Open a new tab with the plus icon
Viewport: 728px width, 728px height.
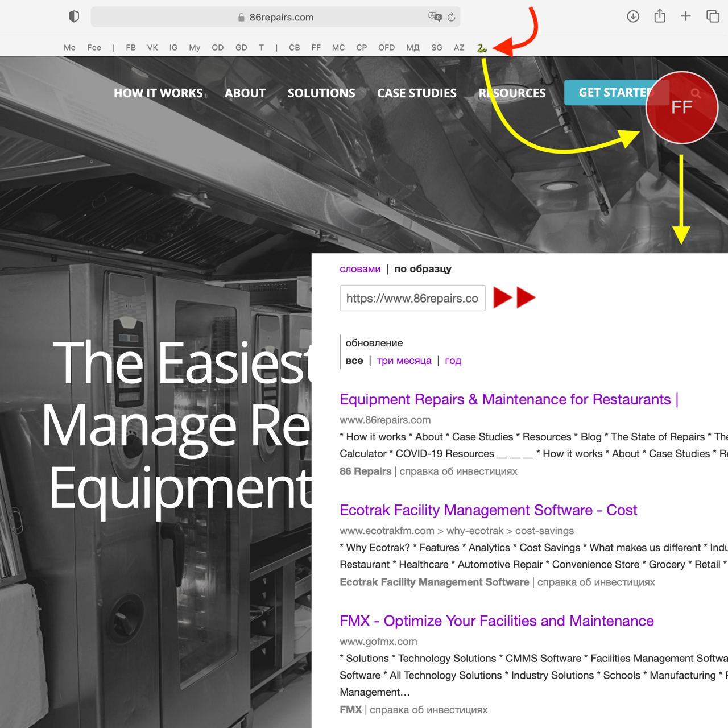tap(686, 16)
